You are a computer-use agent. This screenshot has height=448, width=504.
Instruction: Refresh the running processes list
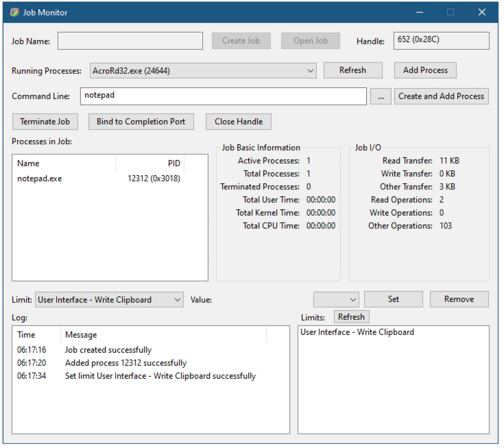point(353,70)
